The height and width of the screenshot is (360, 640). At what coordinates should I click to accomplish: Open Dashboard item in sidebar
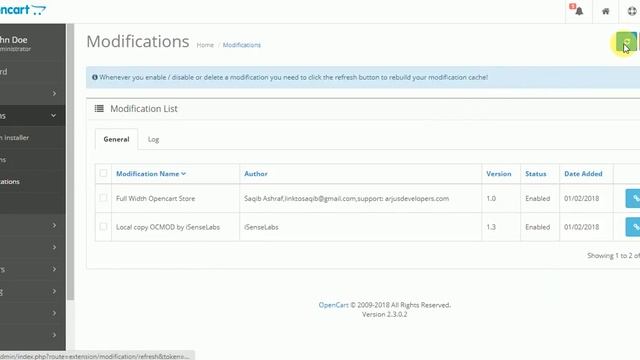click(33, 72)
